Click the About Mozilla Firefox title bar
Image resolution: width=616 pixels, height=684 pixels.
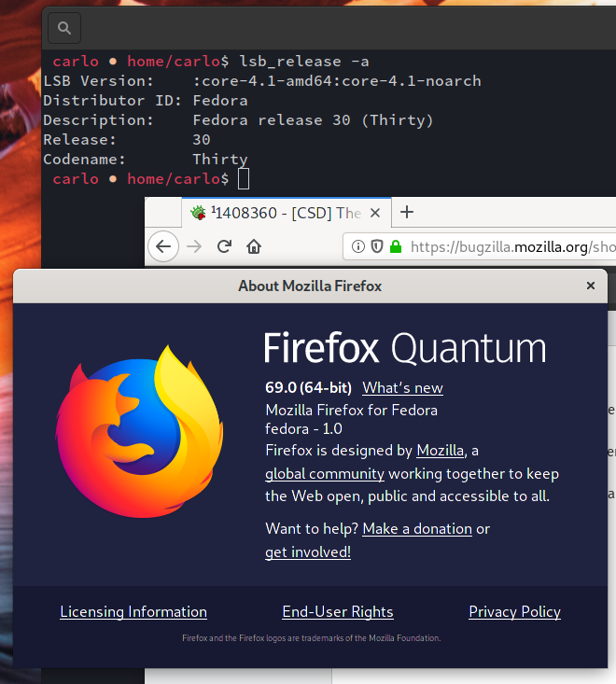(x=310, y=286)
